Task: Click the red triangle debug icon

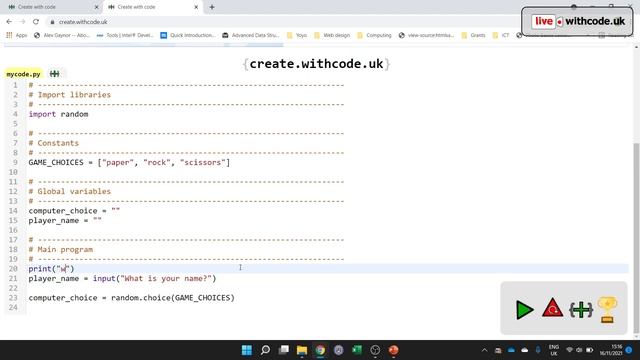Action: click(553, 308)
